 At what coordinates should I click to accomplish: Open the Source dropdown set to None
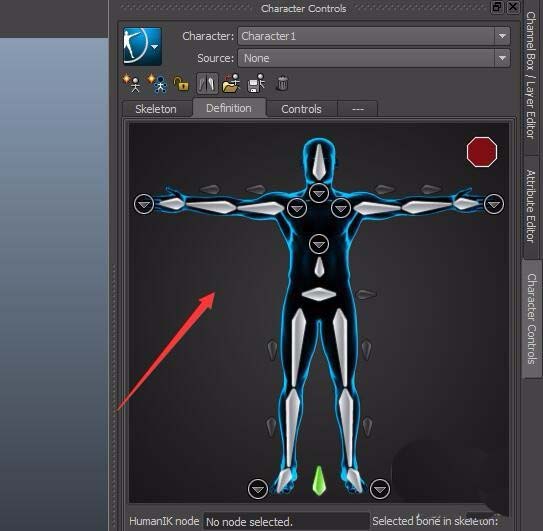[x=374, y=58]
